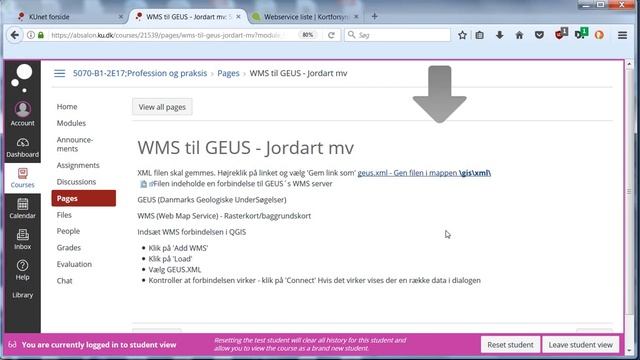Go to browser home page icon
The height and width of the screenshot is (360, 640).
(x=519, y=35)
